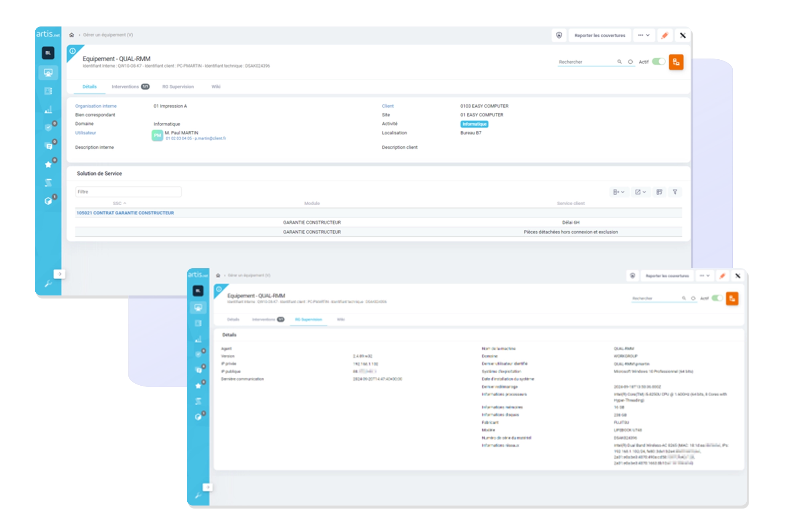Viewport: 802px width, 532px height.
Task: Switch to the Interventions tab in the top window
Action: (x=125, y=87)
